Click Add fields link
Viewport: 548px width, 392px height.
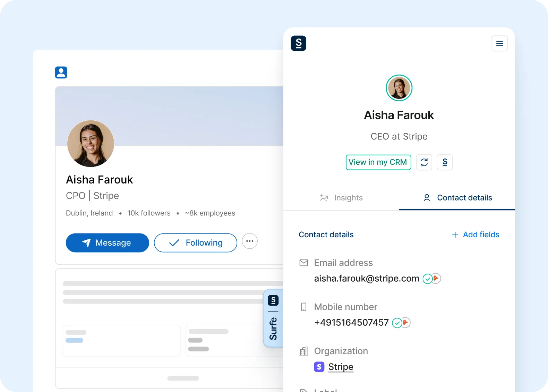tap(476, 235)
